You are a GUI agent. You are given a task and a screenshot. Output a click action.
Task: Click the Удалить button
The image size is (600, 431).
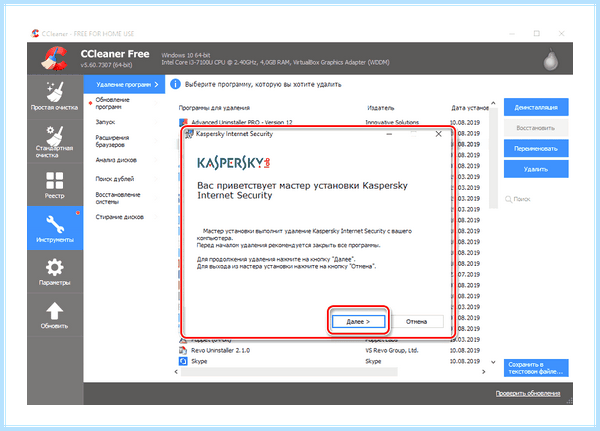pyautogui.click(x=536, y=169)
